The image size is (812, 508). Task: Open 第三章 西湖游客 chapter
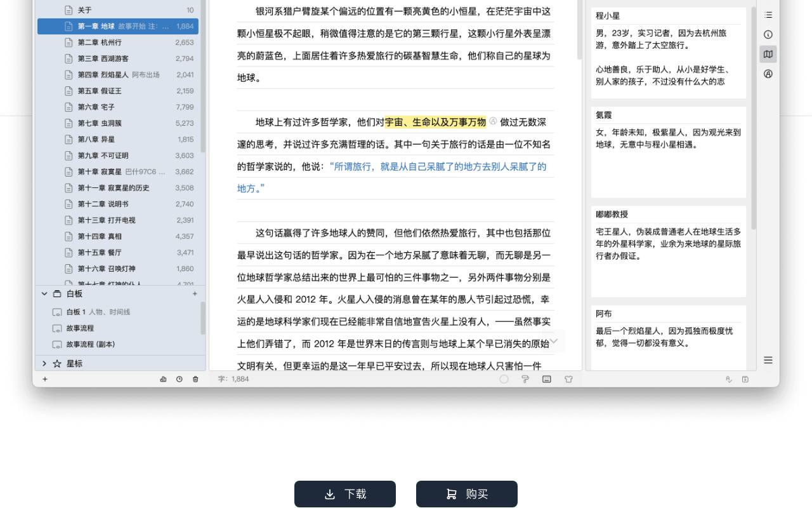point(118,58)
